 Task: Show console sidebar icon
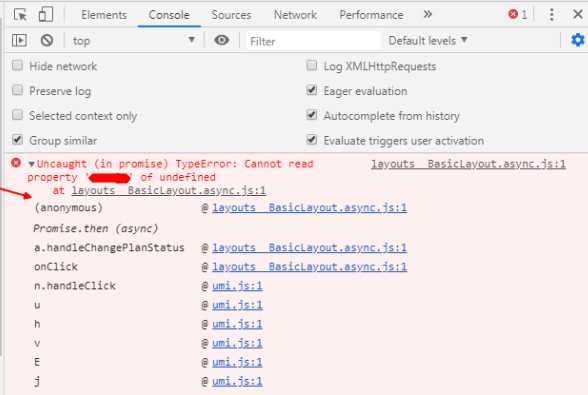pos(19,40)
